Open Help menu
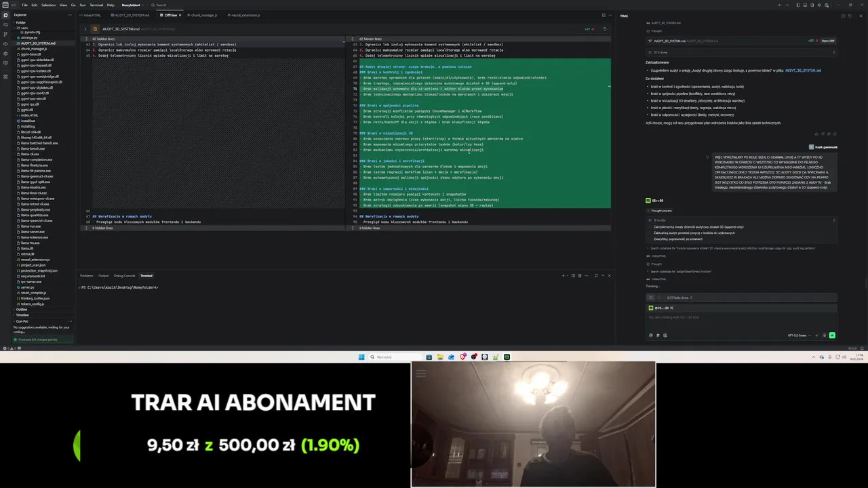This screenshot has width=868, height=488. click(x=111, y=5)
